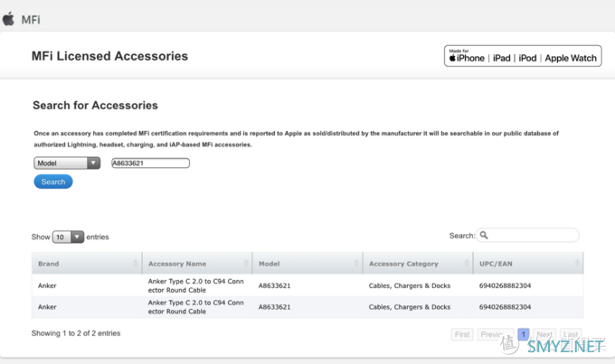Open the Show 10 entries dropdown
The height and width of the screenshot is (364, 615).
point(68,237)
